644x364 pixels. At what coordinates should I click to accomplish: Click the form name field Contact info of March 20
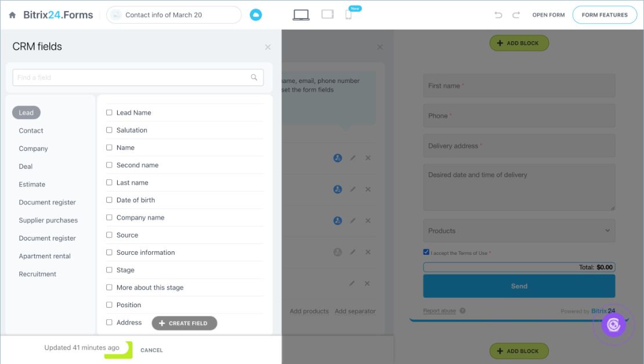point(174,15)
